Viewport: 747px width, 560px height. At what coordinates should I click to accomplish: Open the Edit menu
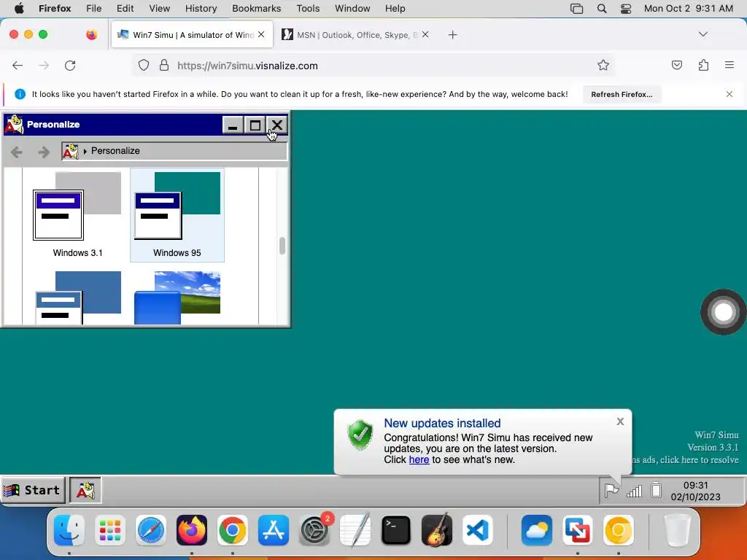[x=125, y=9]
